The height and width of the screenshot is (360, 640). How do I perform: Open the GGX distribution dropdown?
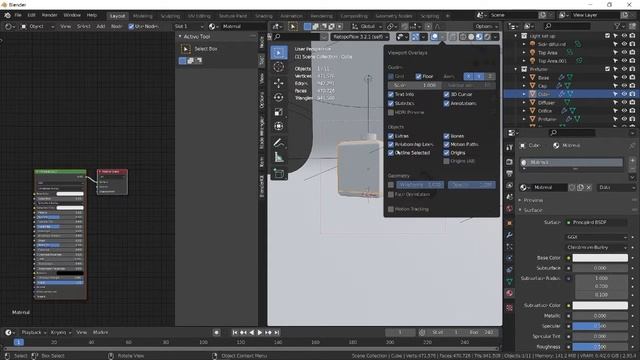pyautogui.click(x=597, y=237)
